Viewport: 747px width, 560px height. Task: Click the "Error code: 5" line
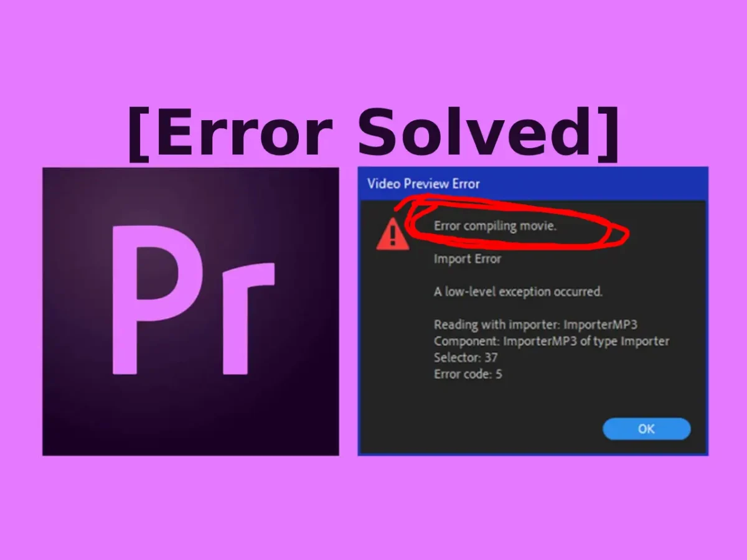(468, 374)
